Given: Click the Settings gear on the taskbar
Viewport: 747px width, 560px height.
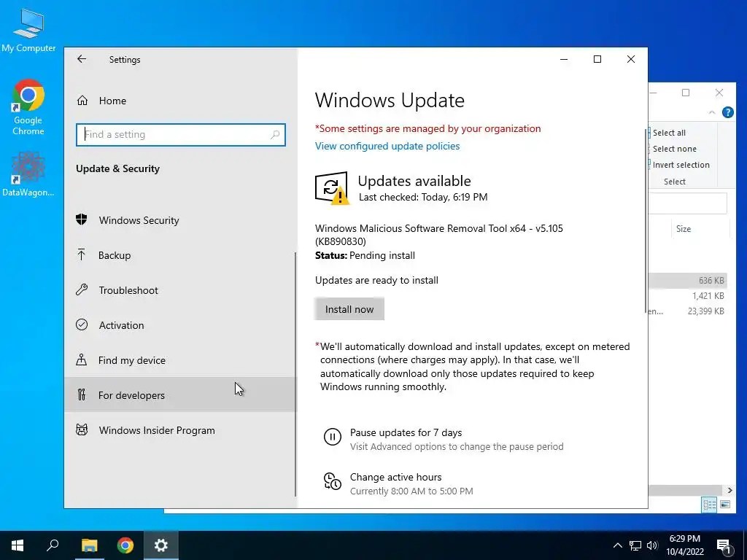Looking at the screenshot, I should point(161,545).
